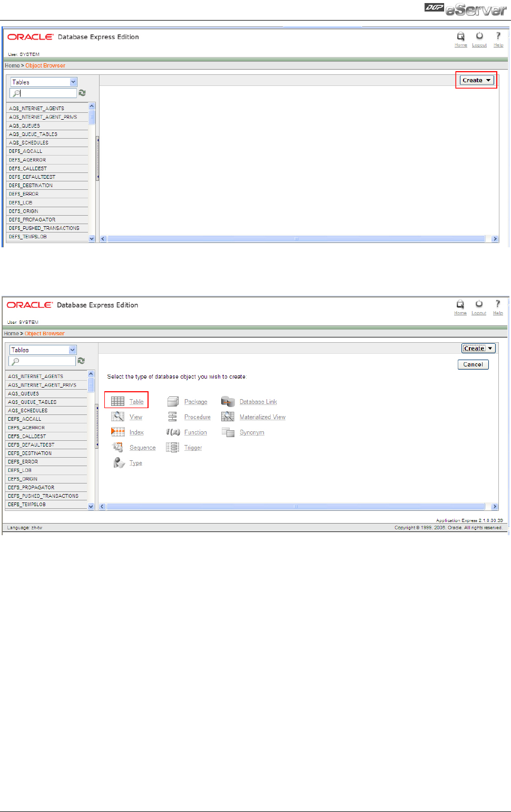
Task: Refresh object list in upper screenshot
Action: (82, 93)
